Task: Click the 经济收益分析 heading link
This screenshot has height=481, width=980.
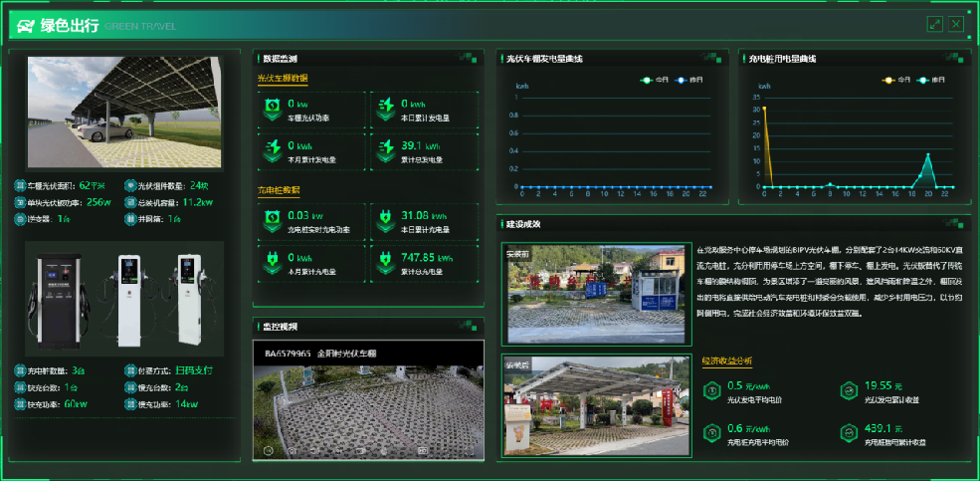Action: click(x=727, y=361)
